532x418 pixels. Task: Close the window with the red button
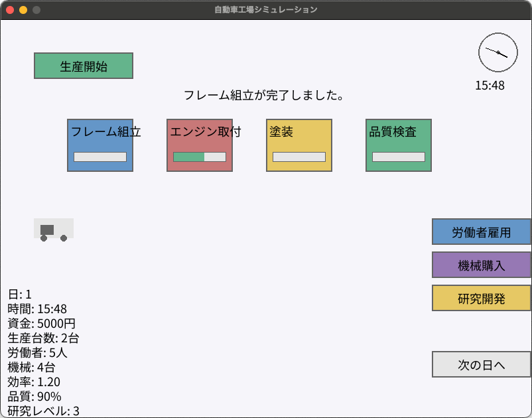10,10
